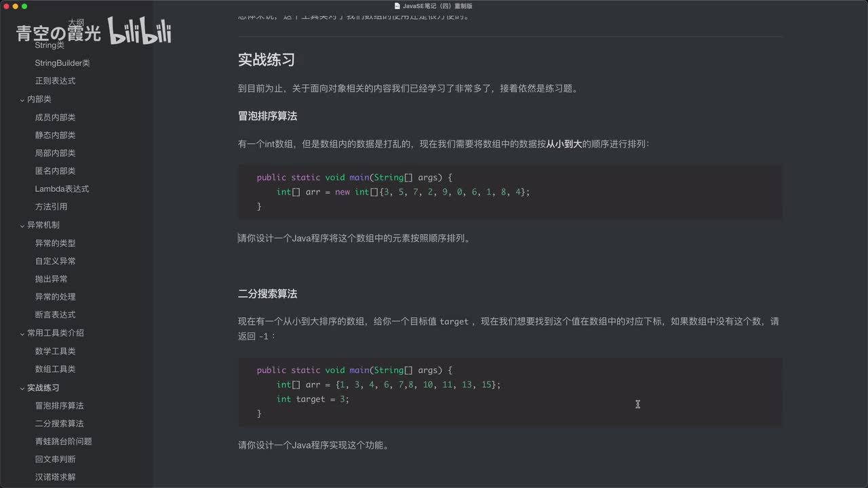868x488 pixels.
Task: Open the 异常的处理 outline item
Action: pos(55,297)
